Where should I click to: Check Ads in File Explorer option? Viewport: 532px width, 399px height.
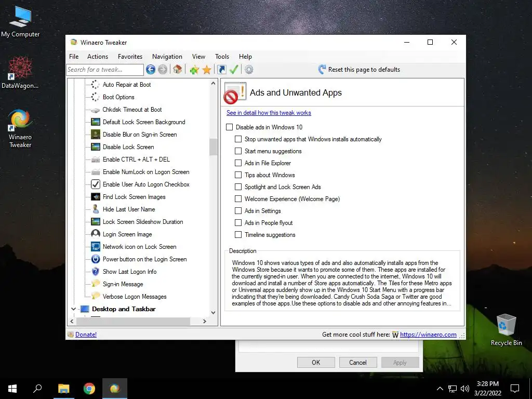[238, 163]
